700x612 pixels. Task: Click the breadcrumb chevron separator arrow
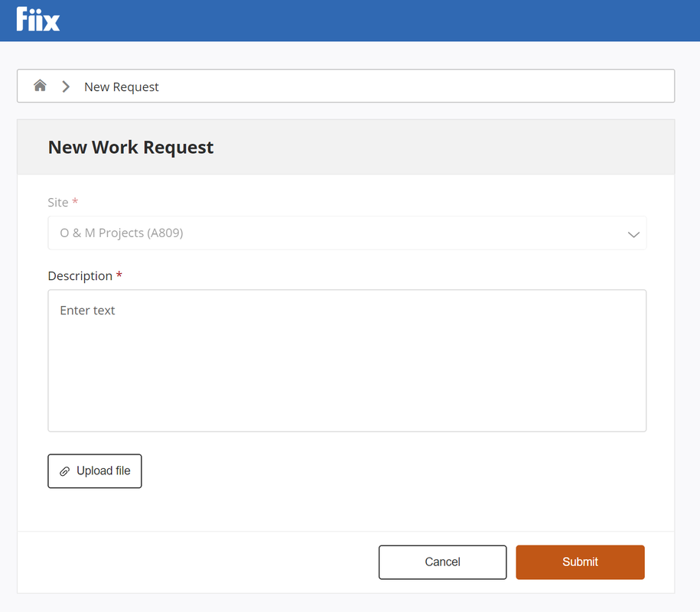tap(66, 86)
